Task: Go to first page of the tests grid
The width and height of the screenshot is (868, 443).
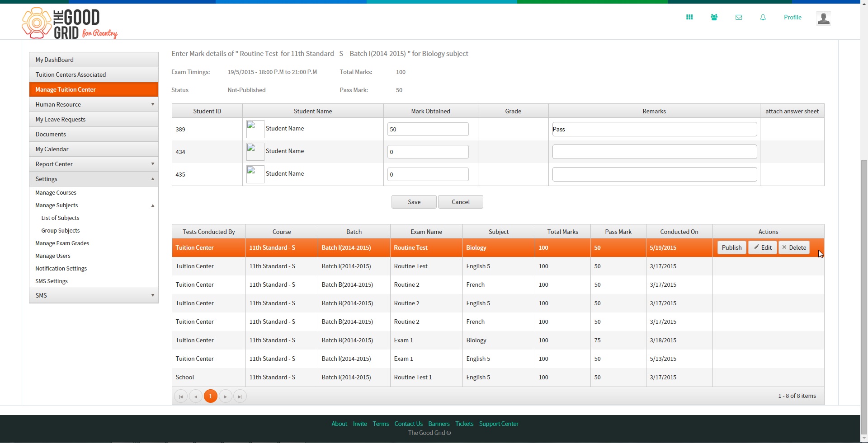Action: (x=181, y=396)
